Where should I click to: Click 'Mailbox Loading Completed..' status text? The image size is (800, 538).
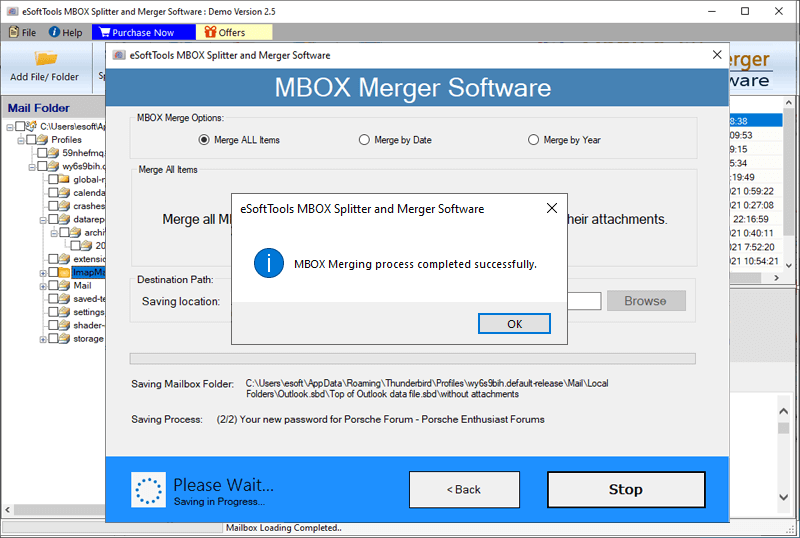[x=284, y=528]
